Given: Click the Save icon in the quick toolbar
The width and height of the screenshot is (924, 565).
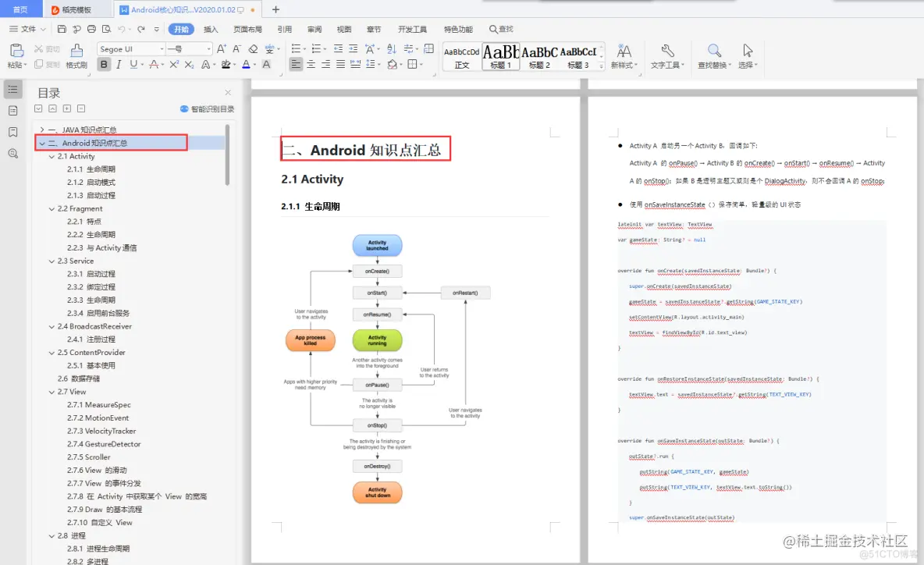Looking at the screenshot, I should 62,29.
